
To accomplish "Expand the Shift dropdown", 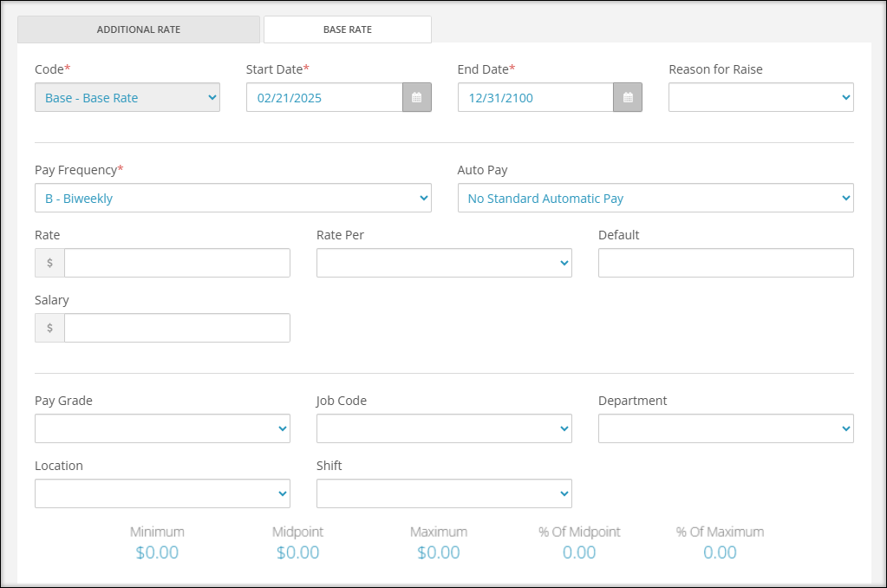I will coord(444,493).
